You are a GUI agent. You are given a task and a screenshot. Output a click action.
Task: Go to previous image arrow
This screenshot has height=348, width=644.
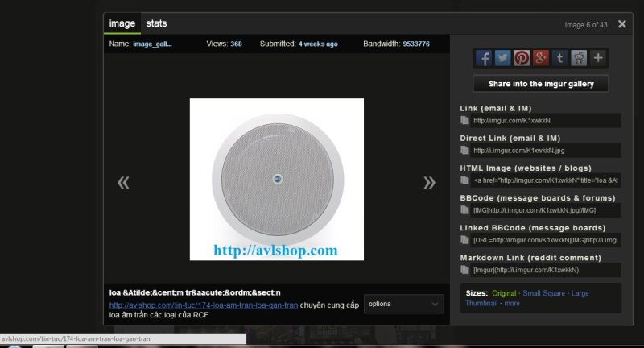click(x=123, y=182)
